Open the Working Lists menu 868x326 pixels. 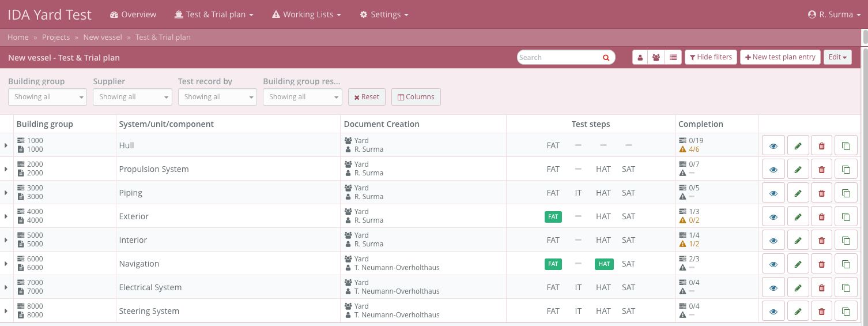[x=307, y=14]
